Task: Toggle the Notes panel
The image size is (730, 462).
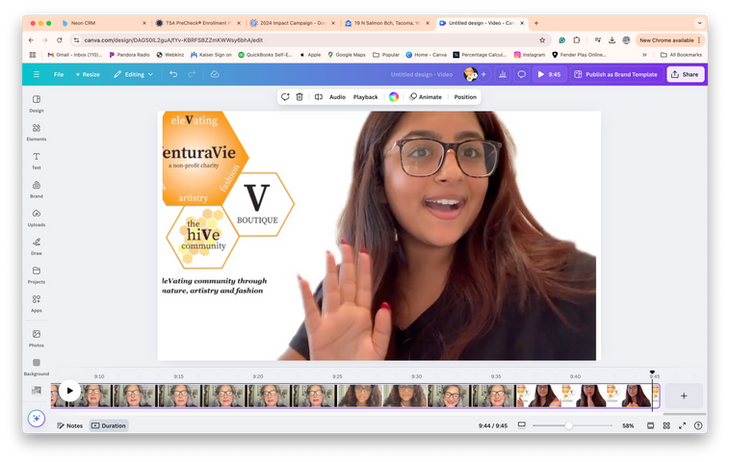Action: point(70,426)
